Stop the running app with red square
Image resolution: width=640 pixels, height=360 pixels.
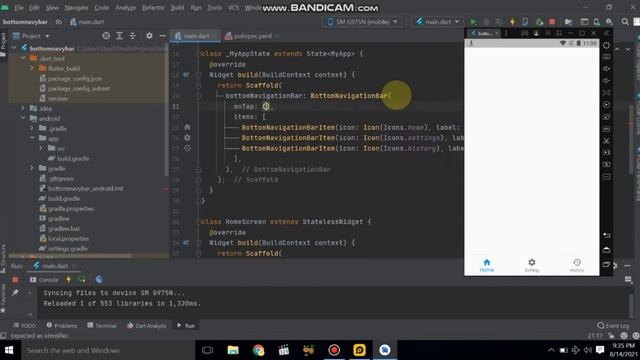point(552,22)
